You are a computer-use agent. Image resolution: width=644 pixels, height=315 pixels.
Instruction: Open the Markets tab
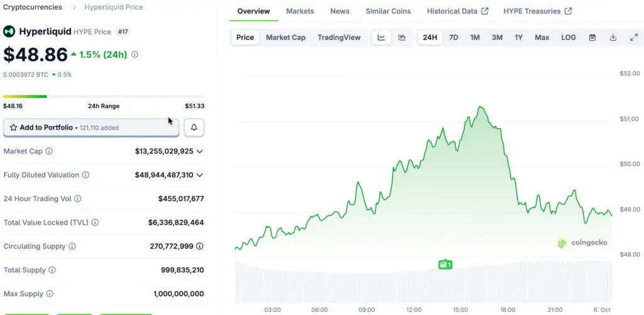pyautogui.click(x=300, y=11)
